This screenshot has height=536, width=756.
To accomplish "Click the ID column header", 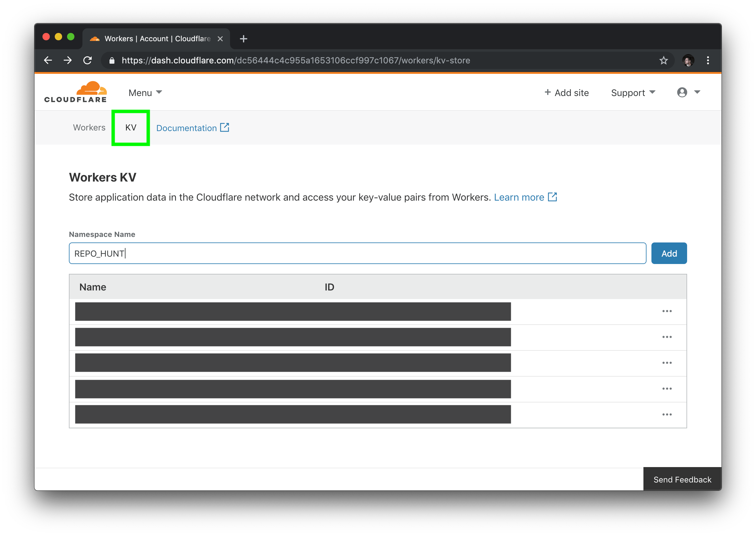I will click(329, 287).
